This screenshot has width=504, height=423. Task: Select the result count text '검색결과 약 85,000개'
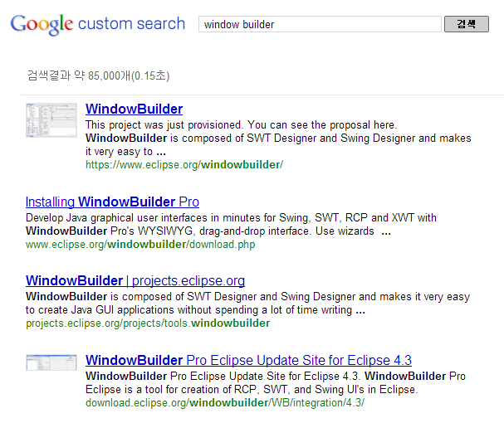[79, 75]
